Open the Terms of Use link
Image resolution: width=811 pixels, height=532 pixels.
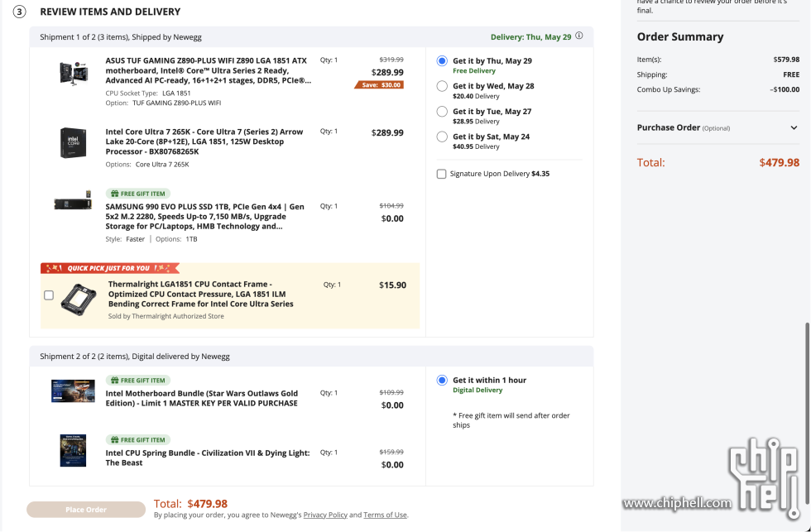point(385,515)
